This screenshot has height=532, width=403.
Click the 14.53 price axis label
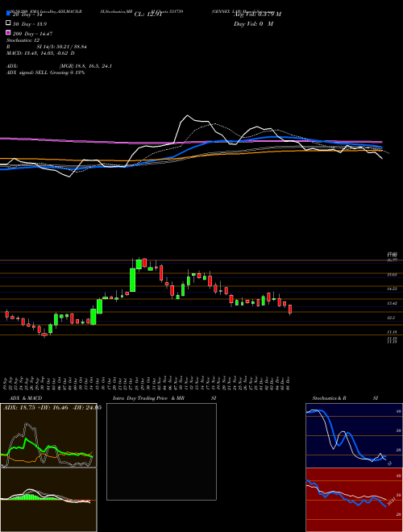(393, 289)
